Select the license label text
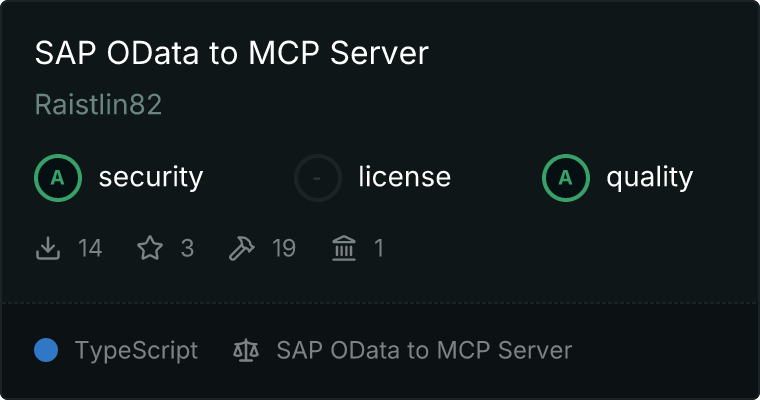Screen dimensions: 760x400 tap(404, 178)
